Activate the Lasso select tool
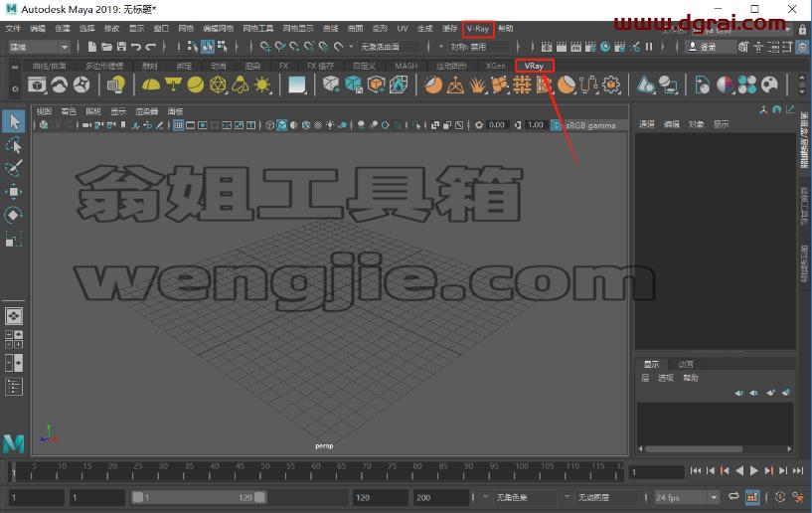The image size is (812, 513). (14, 145)
